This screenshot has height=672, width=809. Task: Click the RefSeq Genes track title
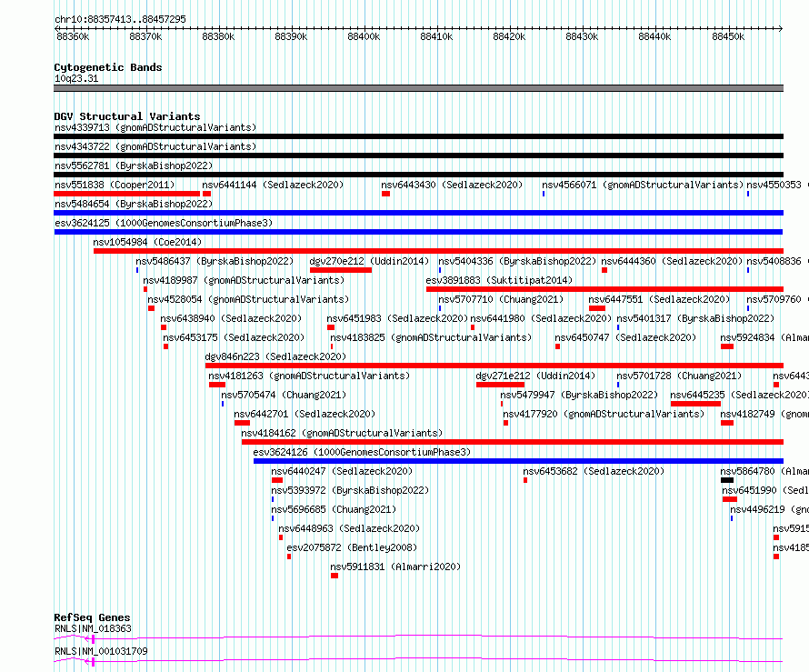point(92,617)
